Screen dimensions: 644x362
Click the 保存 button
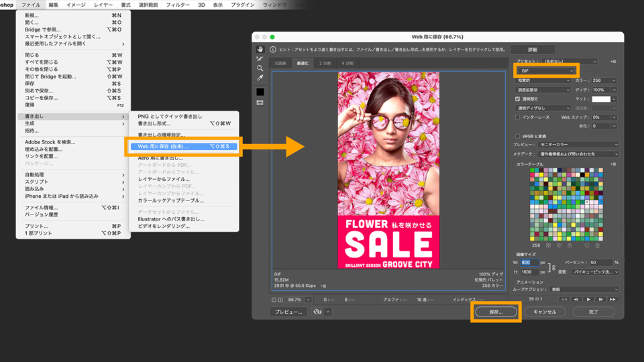coord(496,312)
